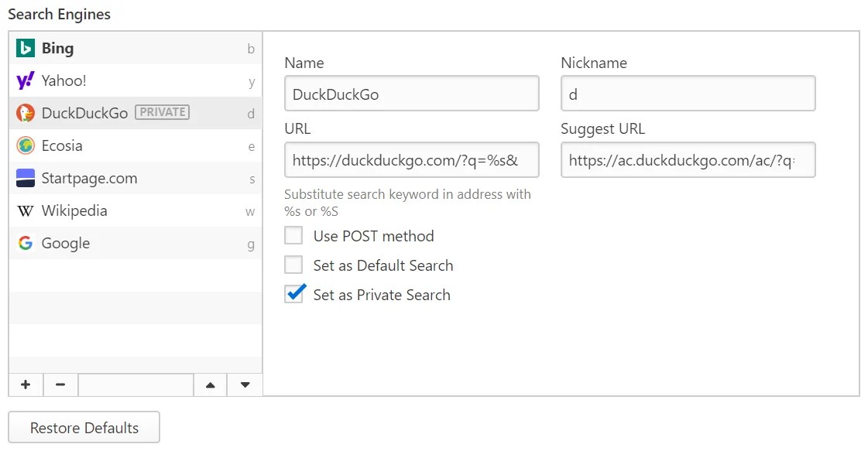Click the Ecosia globe icon
This screenshot has width=868, height=451.
point(26,145)
